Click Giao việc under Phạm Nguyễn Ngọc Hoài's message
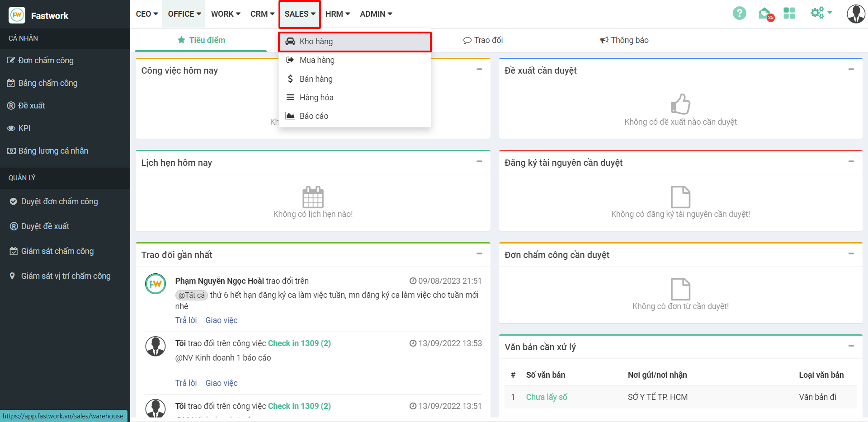 221,320
